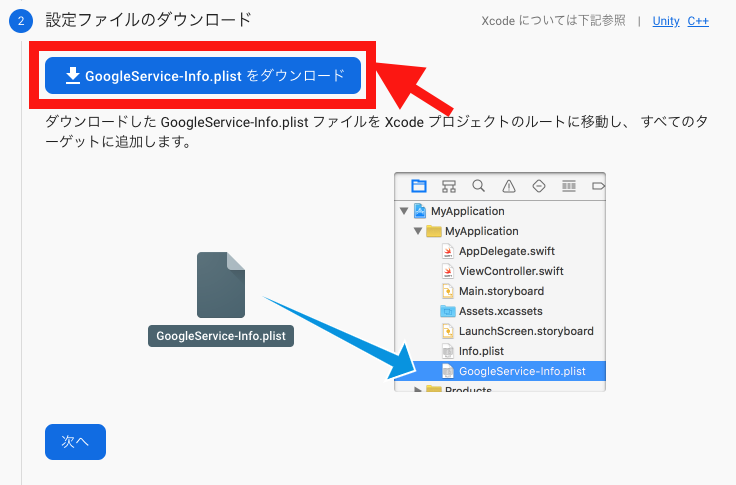
Task: Open the C++ link
Action: tap(698, 21)
